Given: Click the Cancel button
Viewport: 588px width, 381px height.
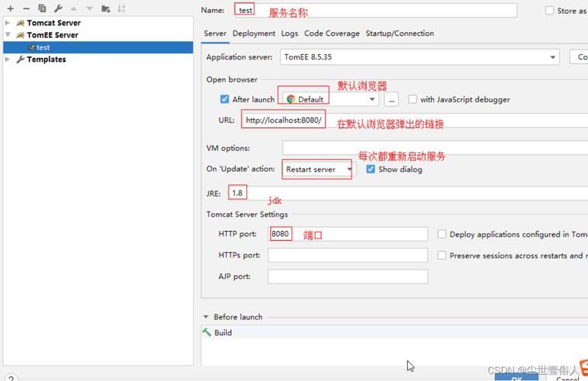Looking at the screenshot, I should click(x=567, y=379).
